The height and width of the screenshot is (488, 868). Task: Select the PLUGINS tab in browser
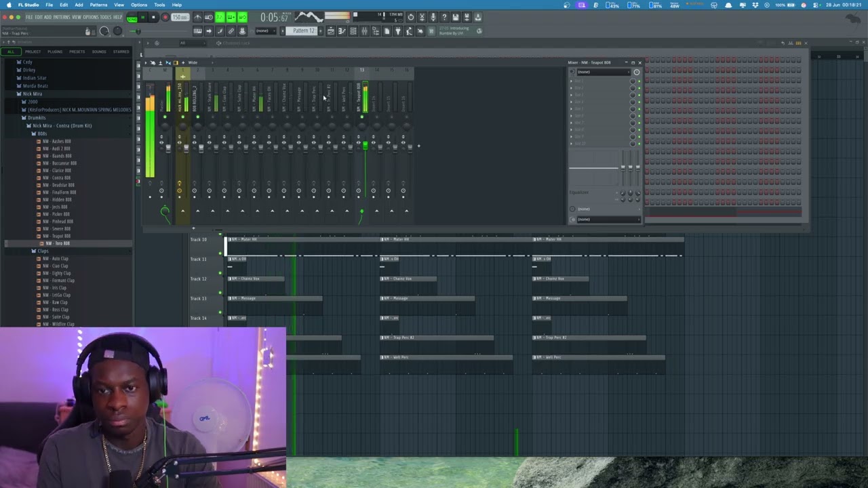(x=55, y=52)
